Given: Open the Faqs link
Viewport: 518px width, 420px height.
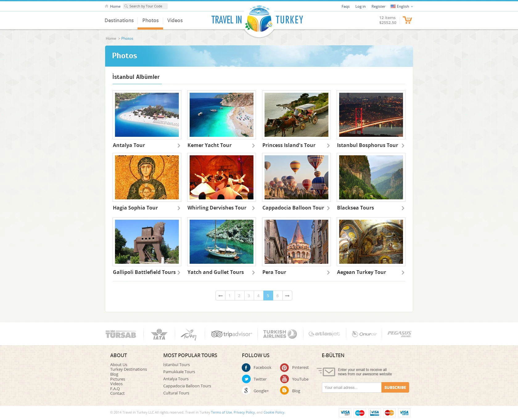Looking at the screenshot, I should [x=345, y=6].
